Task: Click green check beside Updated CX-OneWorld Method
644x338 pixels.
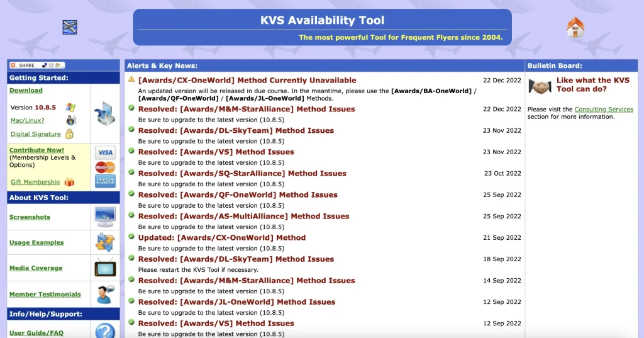Action: tap(131, 237)
